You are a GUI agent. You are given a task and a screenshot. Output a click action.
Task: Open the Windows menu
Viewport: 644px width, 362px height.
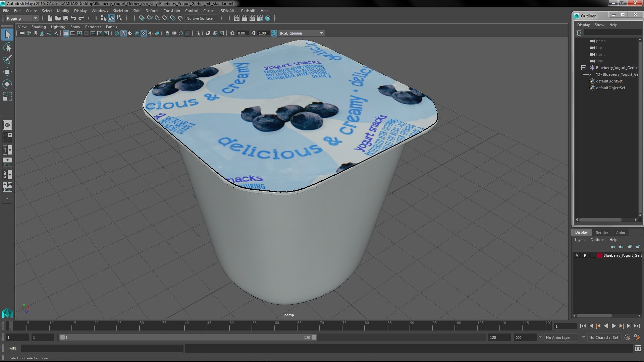pyautogui.click(x=100, y=11)
